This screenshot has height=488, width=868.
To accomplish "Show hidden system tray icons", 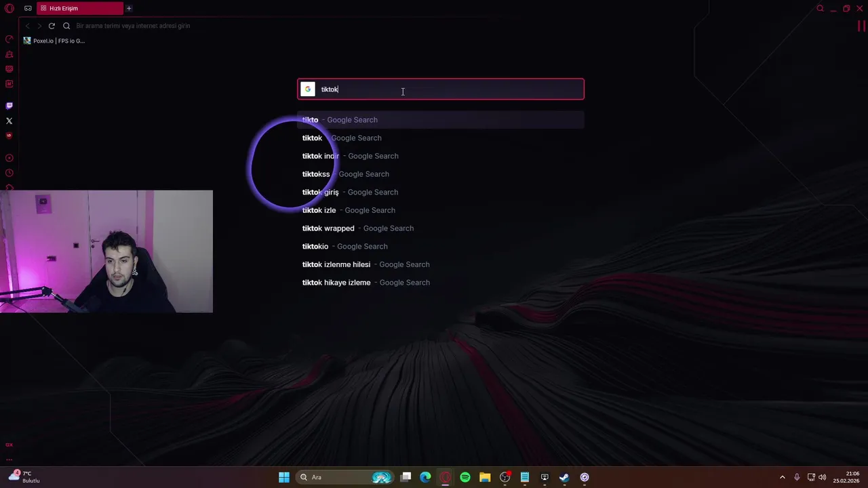I will [x=783, y=477].
